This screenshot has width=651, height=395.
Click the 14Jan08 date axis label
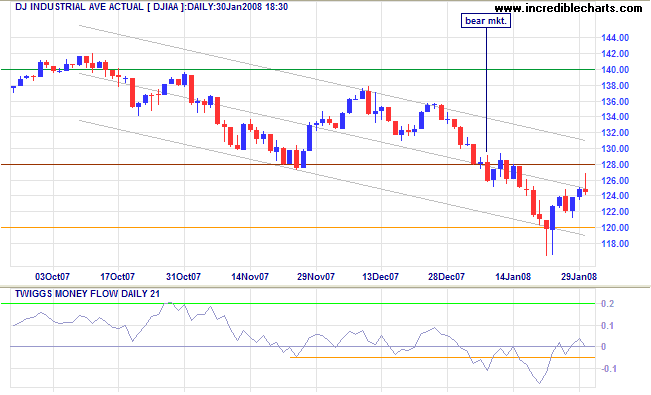513,277
